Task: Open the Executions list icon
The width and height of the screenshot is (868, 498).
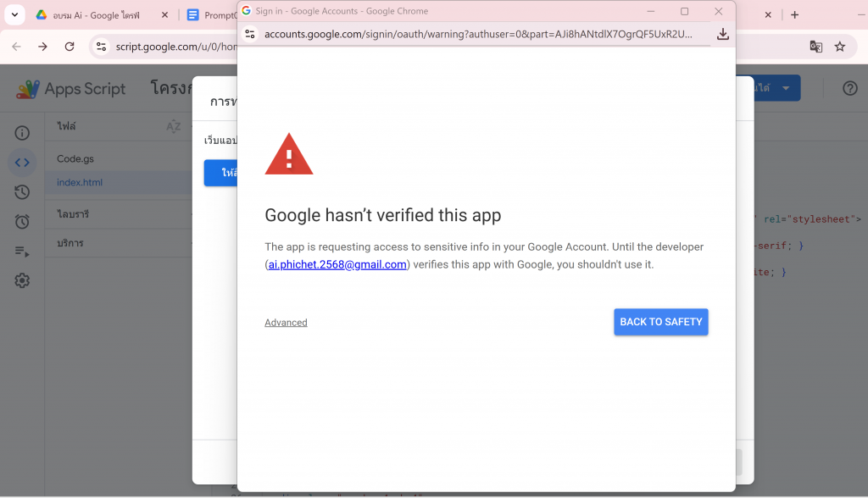Action: (22, 252)
